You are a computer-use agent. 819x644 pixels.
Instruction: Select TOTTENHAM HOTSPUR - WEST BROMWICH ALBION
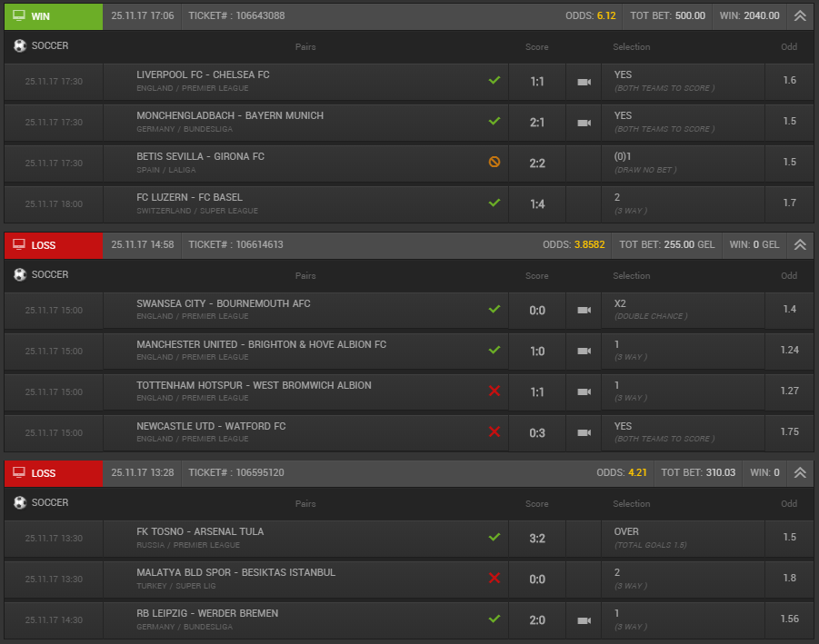254,385
